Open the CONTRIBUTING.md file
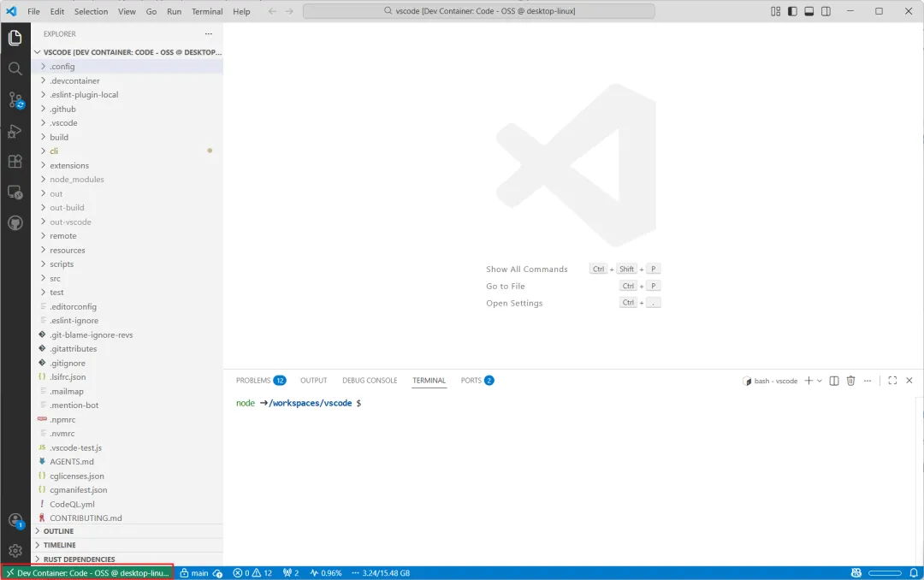 pos(127,518)
